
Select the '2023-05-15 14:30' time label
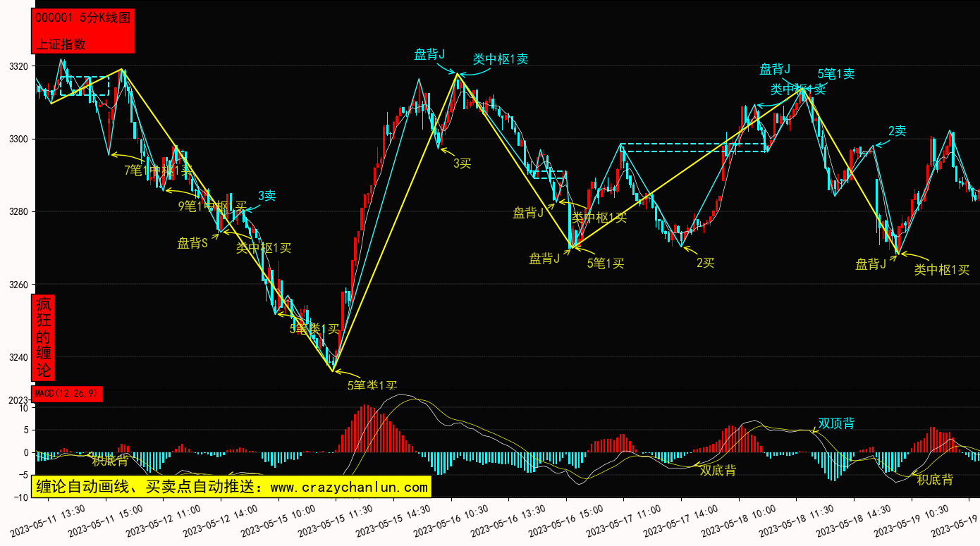[393, 521]
